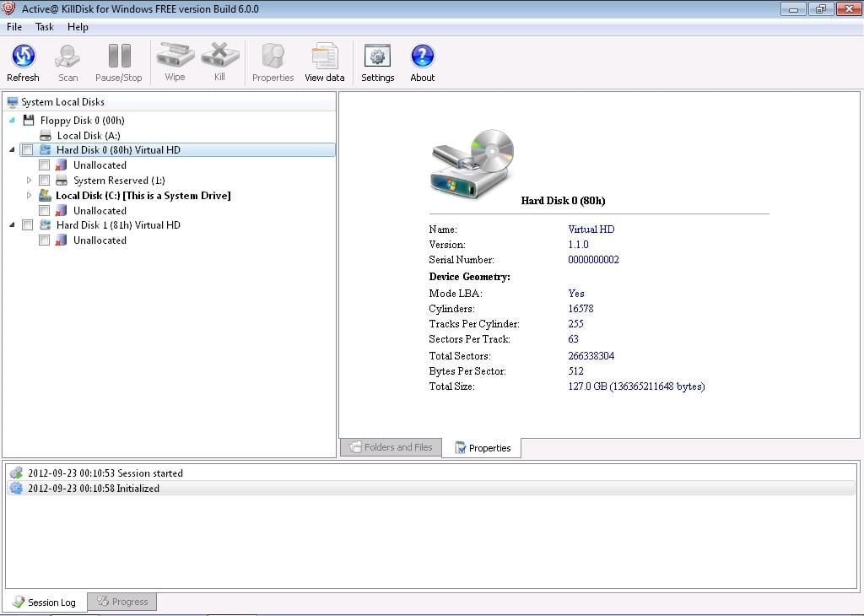Collapse the Floppy Disk 0 tree node
The height and width of the screenshot is (616, 864).
(12, 120)
